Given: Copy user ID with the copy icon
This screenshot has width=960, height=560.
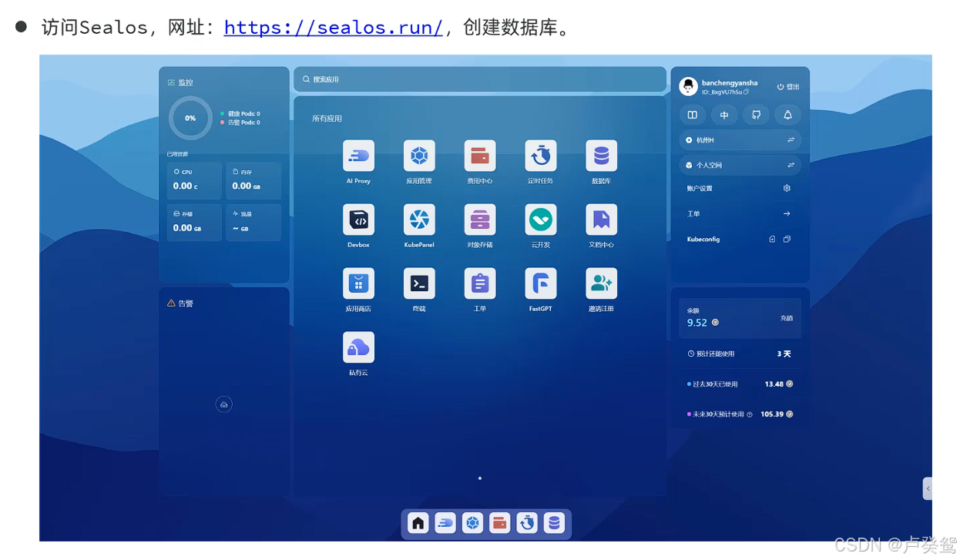Looking at the screenshot, I should pos(747,92).
